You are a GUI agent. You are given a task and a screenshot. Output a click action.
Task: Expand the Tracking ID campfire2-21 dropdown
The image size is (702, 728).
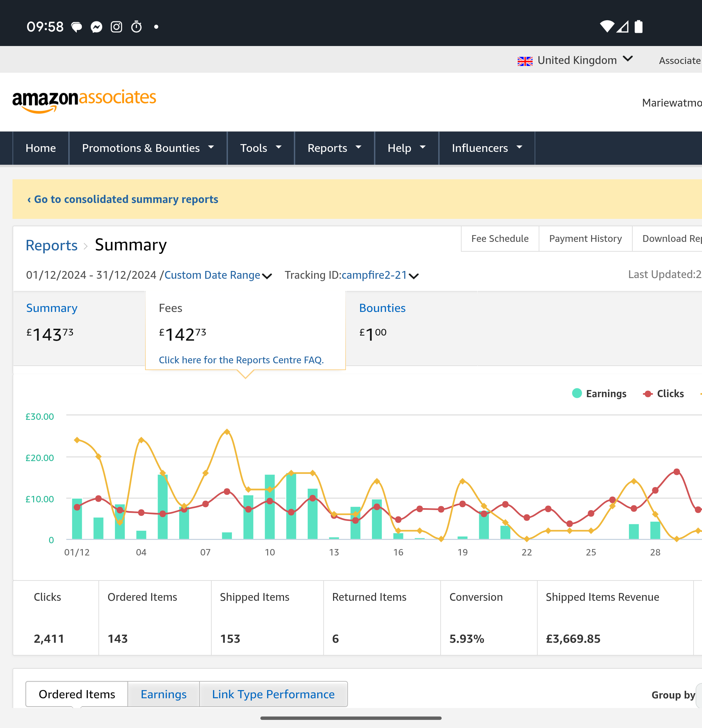click(x=380, y=275)
